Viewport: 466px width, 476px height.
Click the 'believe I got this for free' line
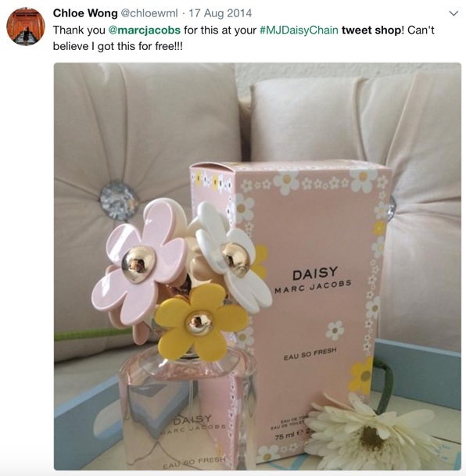(x=118, y=46)
